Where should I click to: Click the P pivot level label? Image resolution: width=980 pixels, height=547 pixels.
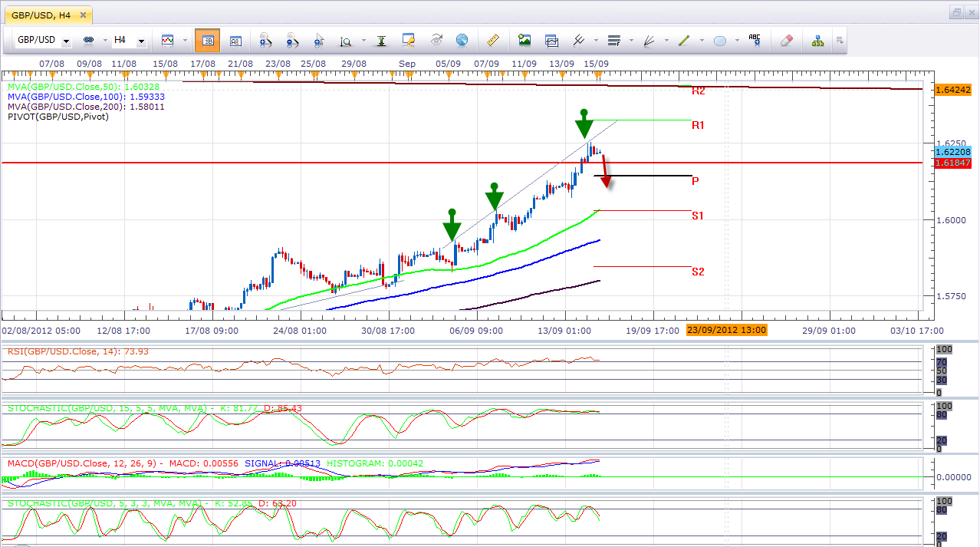click(695, 181)
